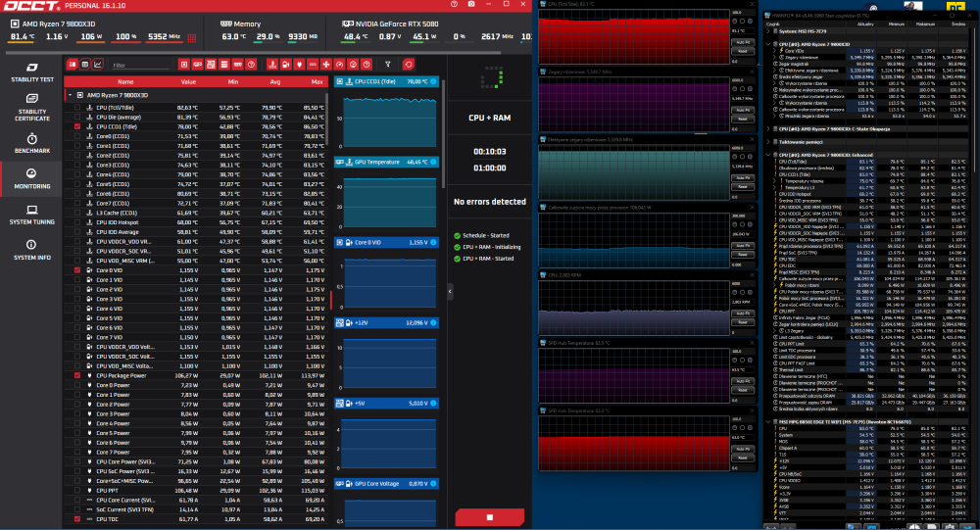
Task: Click the funnel filter icon in toolbar
Action: (388, 65)
